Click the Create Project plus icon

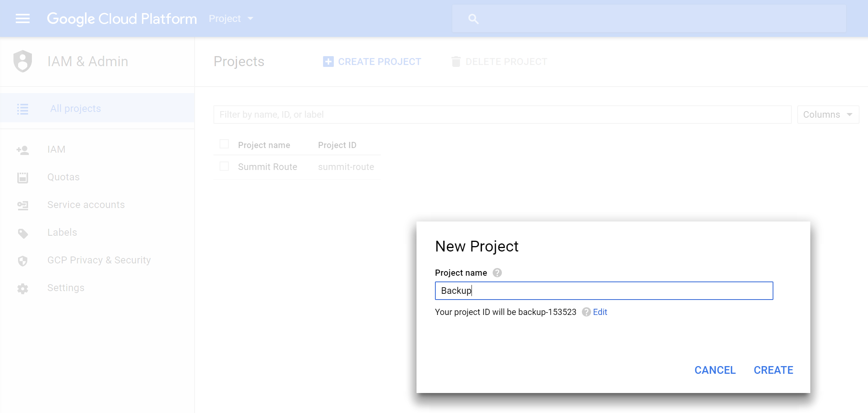(328, 62)
